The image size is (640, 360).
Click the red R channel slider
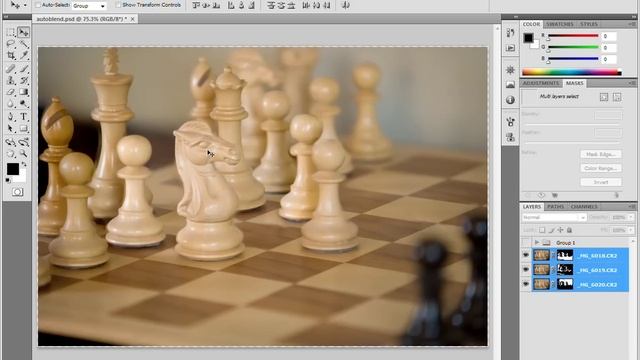coord(573,36)
